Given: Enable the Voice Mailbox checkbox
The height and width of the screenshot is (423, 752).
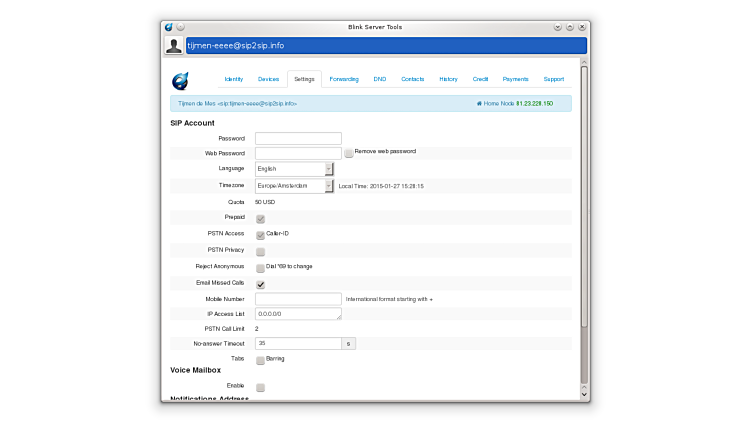Looking at the screenshot, I should pos(261,387).
